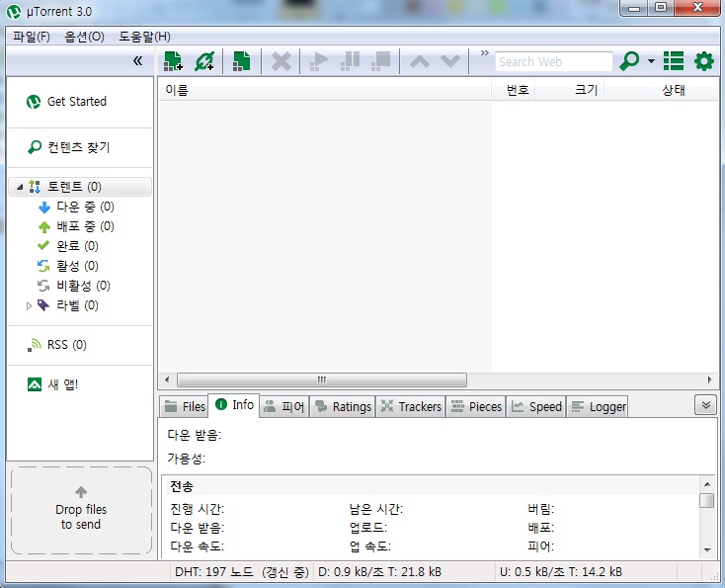Screen dimensions: 725x588
Task: Collapse the detail pane with chevron button
Action: [705, 405]
